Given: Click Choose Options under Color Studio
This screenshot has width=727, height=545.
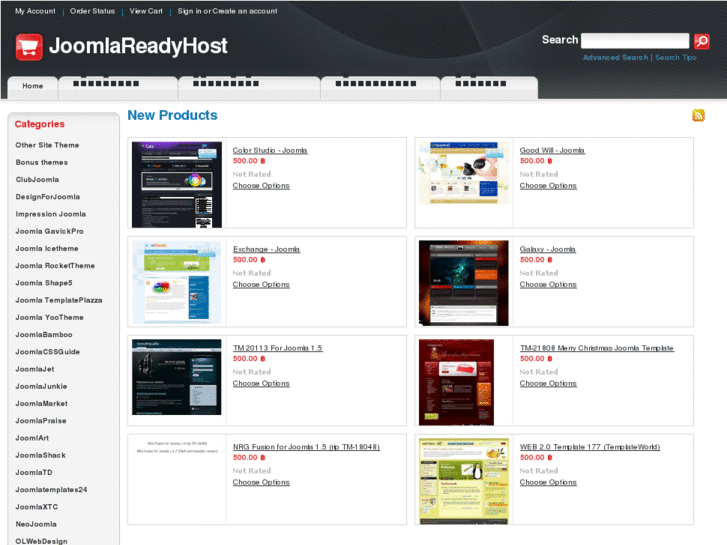Looking at the screenshot, I should pos(261,186).
